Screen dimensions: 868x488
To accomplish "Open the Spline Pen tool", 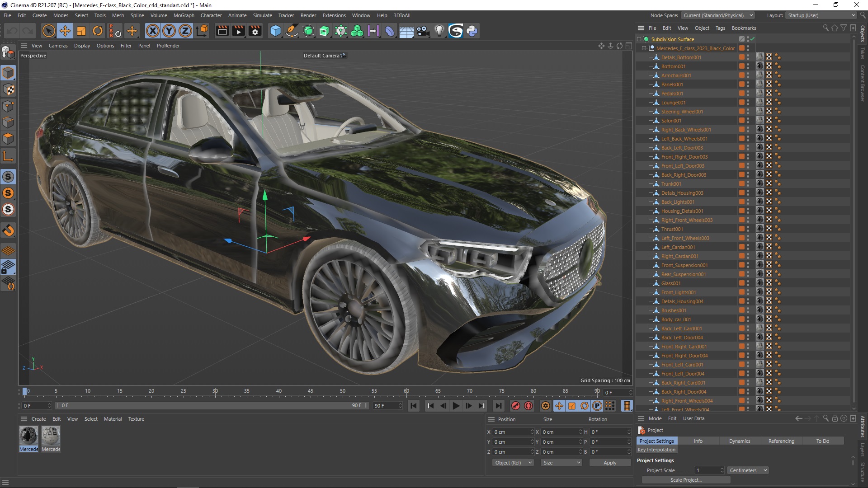I will point(292,31).
